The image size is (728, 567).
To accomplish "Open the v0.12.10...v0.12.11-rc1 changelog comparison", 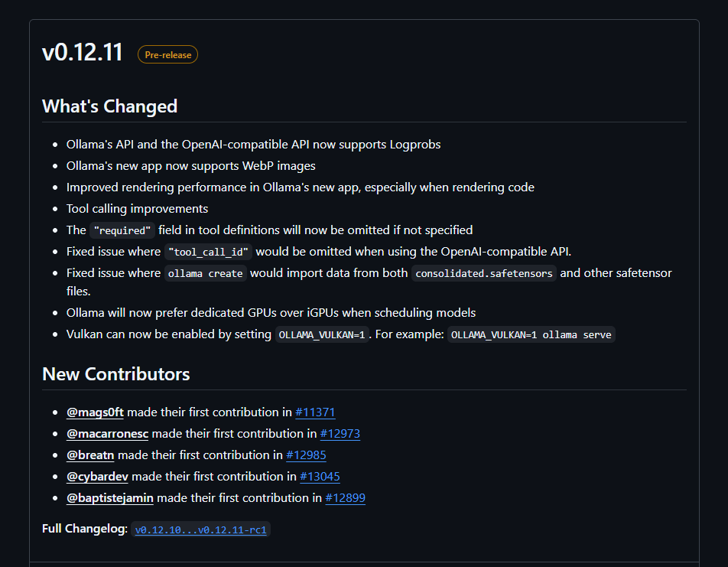I will click(202, 530).
